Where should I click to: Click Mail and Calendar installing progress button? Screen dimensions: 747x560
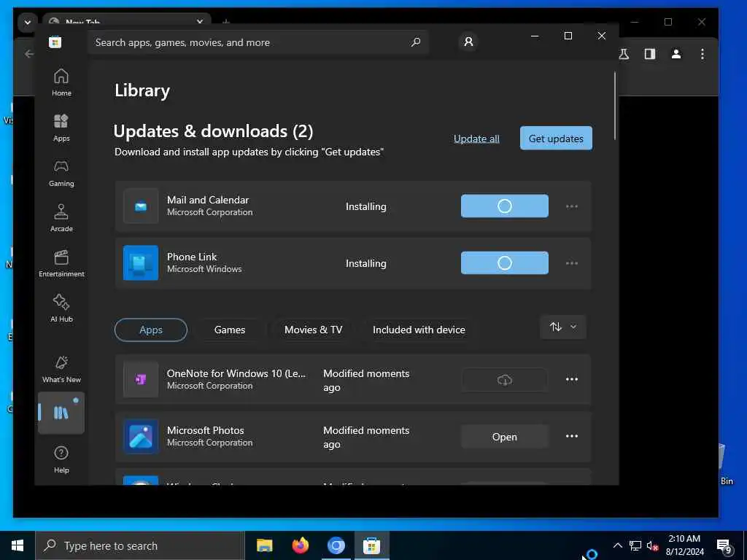click(x=505, y=206)
